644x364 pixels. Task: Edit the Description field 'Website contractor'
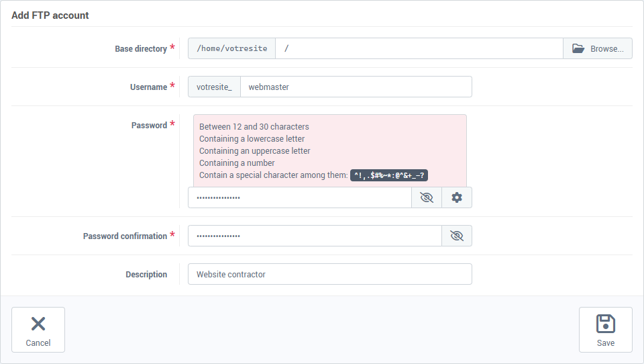(330, 274)
